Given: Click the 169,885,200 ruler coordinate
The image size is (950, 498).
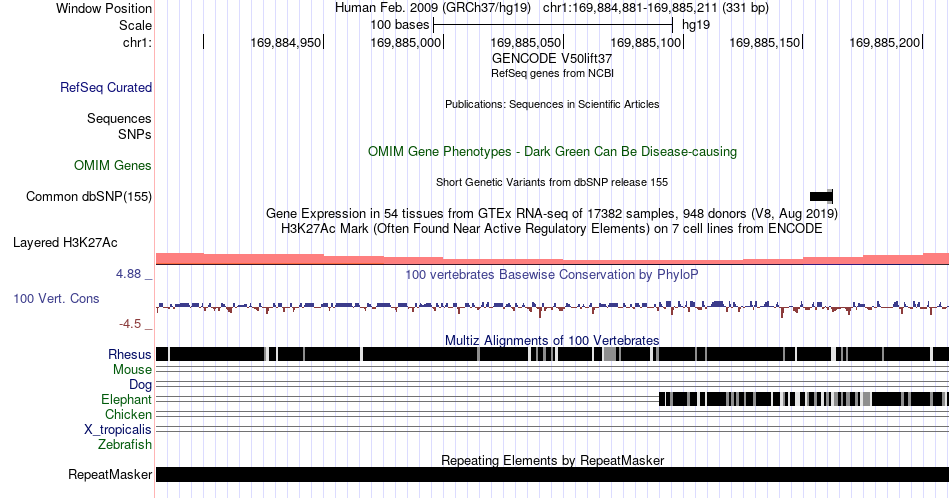Looking at the screenshot, I should click(885, 42).
